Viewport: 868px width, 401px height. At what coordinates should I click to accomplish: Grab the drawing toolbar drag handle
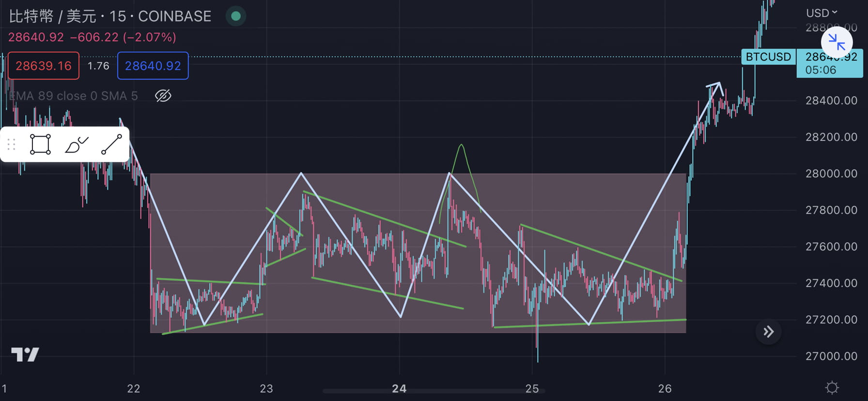click(12, 144)
